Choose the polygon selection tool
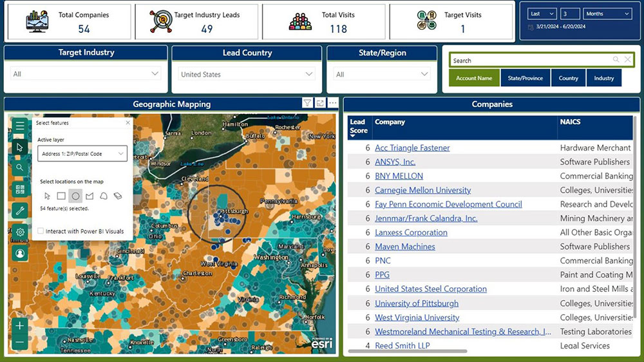Screen dimensions: 644x362 pos(90,196)
